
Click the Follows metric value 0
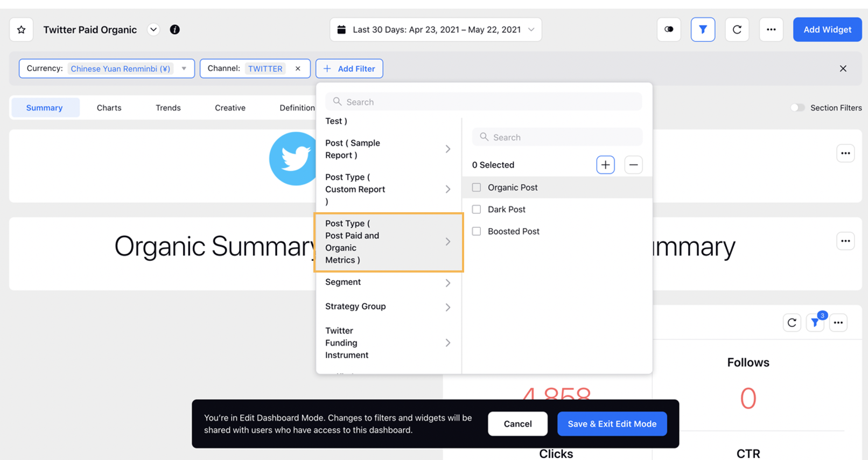coord(748,399)
